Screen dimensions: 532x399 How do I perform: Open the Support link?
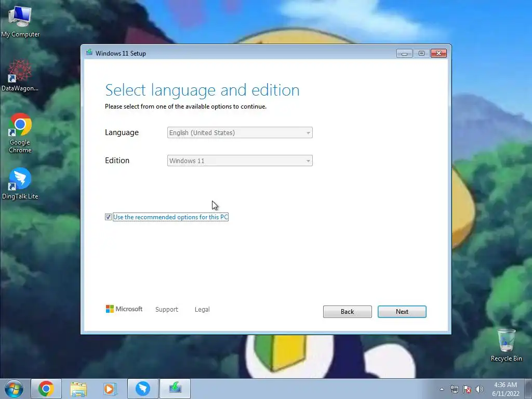(167, 310)
